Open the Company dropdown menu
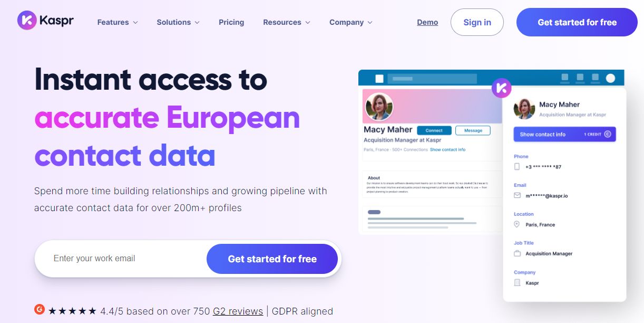Screen dimensions: 644x323 pyautogui.click(x=351, y=22)
